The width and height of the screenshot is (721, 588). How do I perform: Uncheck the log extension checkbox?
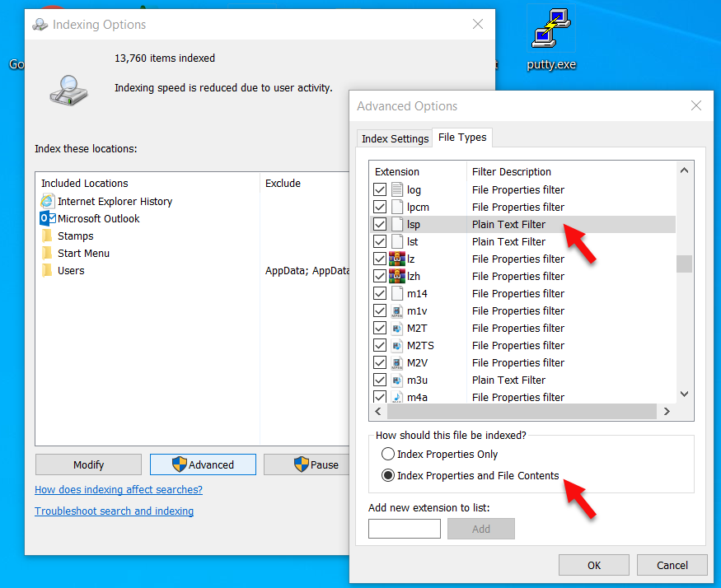[x=380, y=189]
